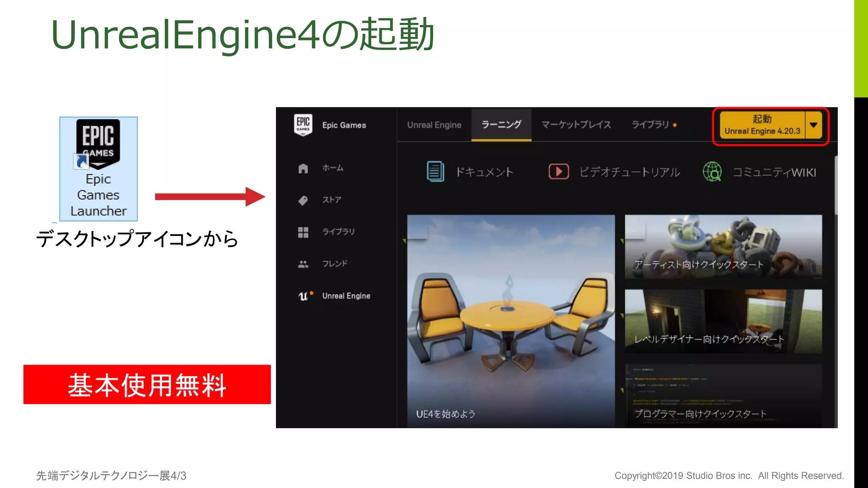Open the ビデオチュートリアル link

(x=630, y=172)
